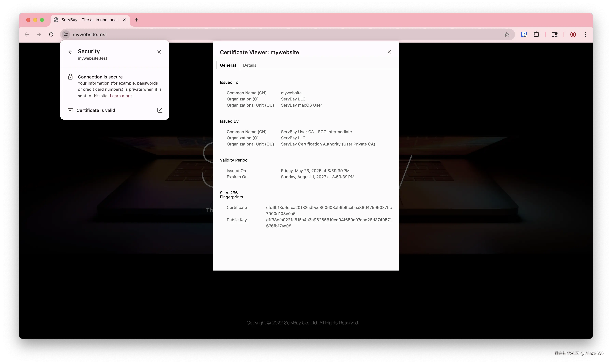Click the Learn more link
Screen dimensions: 612x364
pos(121,96)
